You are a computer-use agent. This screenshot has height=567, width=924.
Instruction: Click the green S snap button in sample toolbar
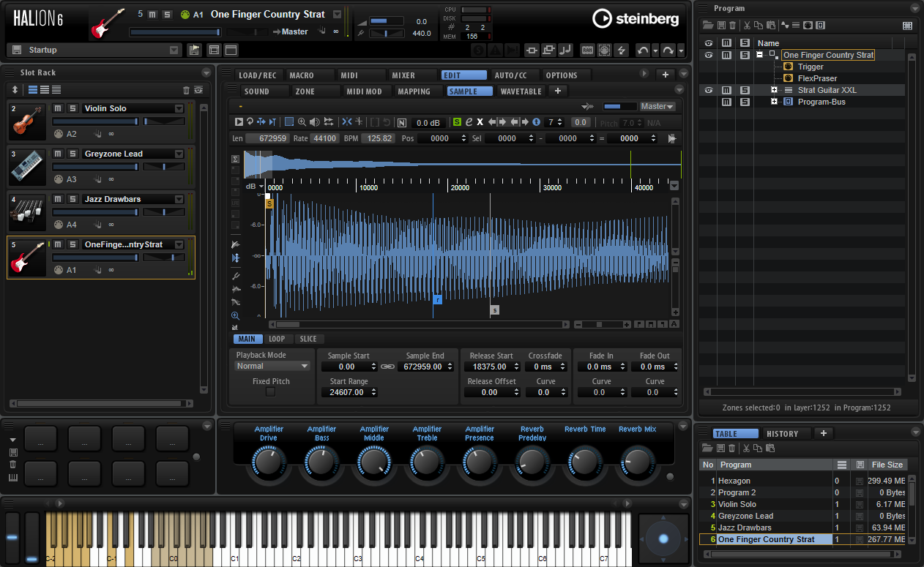coord(457,122)
